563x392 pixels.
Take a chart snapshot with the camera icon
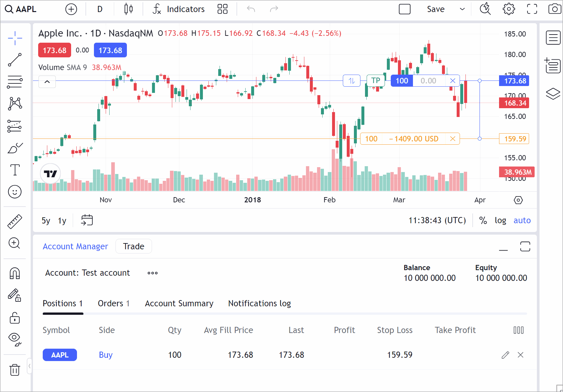(555, 9)
